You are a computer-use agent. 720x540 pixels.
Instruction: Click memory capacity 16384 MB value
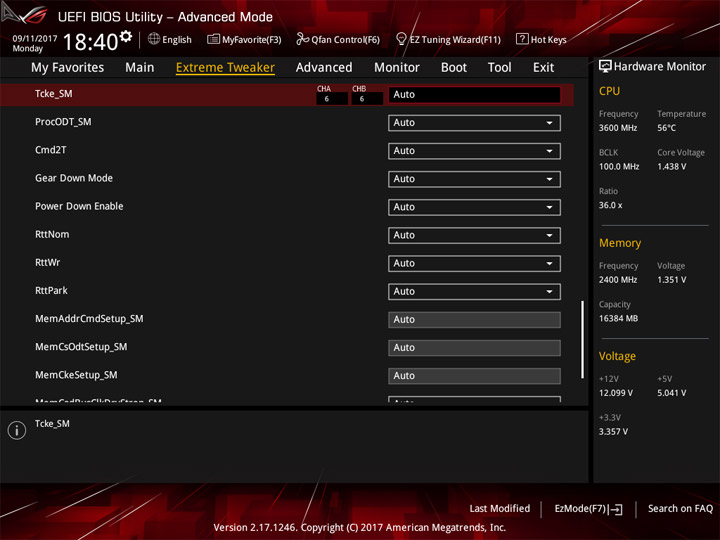click(619, 319)
